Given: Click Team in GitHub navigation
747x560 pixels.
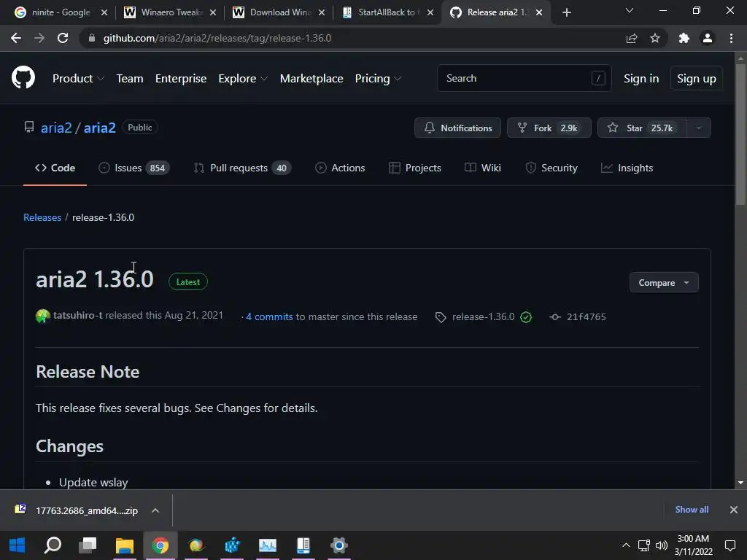Looking at the screenshot, I should pyautogui.click(x=130, y=79).
